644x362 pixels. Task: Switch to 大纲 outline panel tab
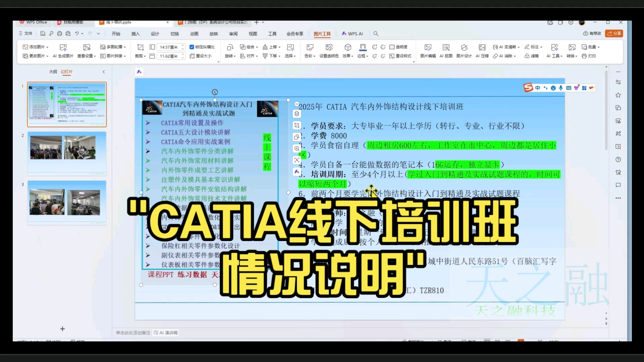point(53,71)
